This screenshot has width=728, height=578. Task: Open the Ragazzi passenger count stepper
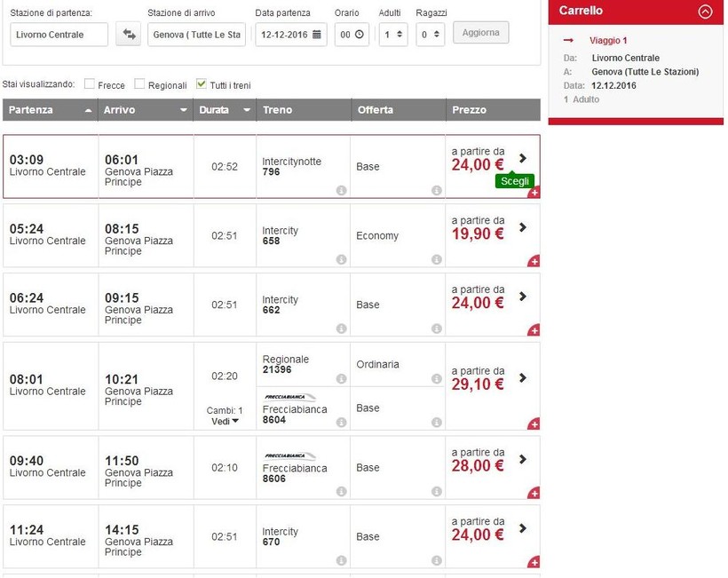pos(431,35)
